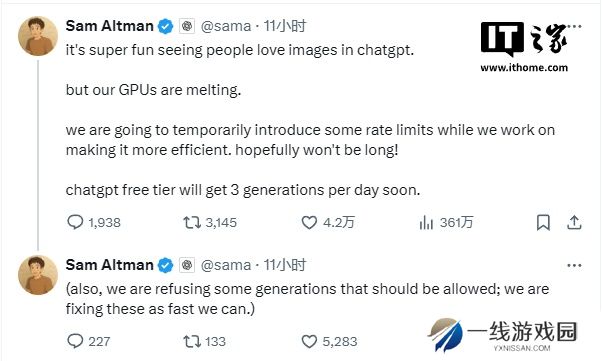Retweet the first tweet with 3,145 retweets
The height and width of the screenshot is (361, 602).
(x=192, y=222)
